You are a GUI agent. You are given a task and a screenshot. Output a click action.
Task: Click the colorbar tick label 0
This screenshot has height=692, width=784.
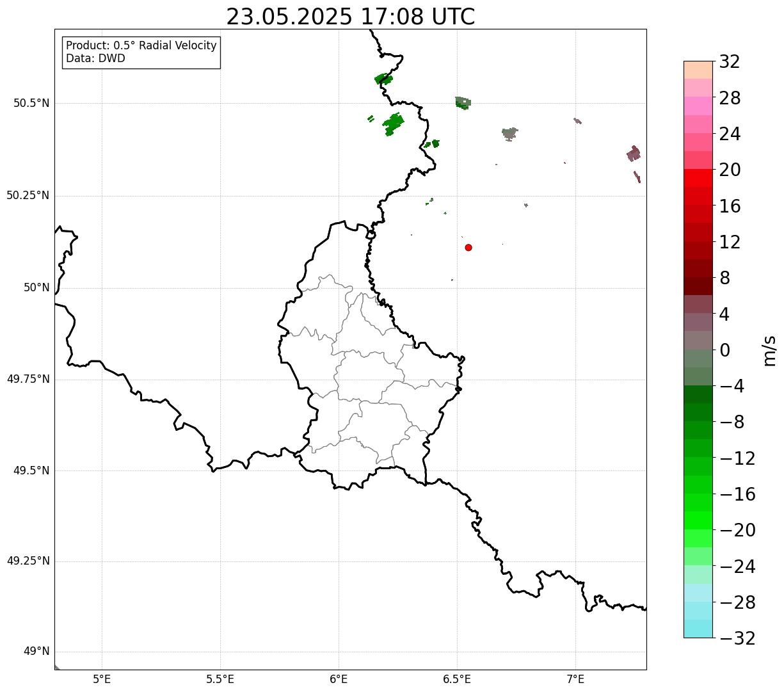[x=724, y=350]
